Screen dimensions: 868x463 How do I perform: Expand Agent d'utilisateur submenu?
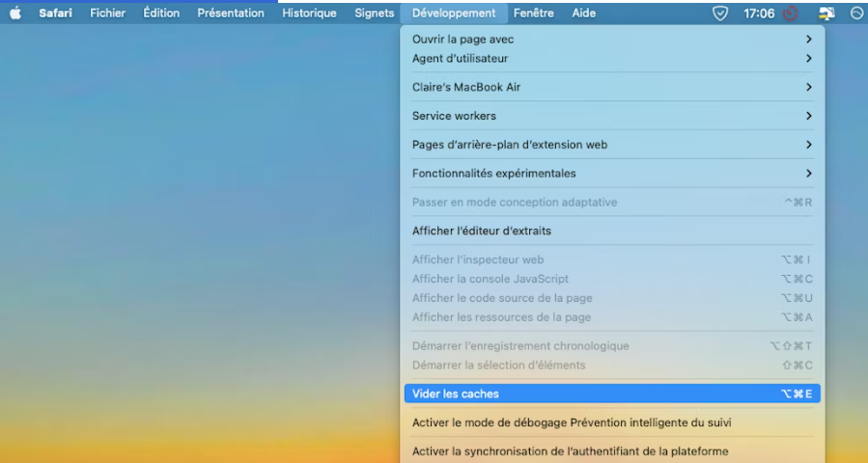tap(612, 59)
